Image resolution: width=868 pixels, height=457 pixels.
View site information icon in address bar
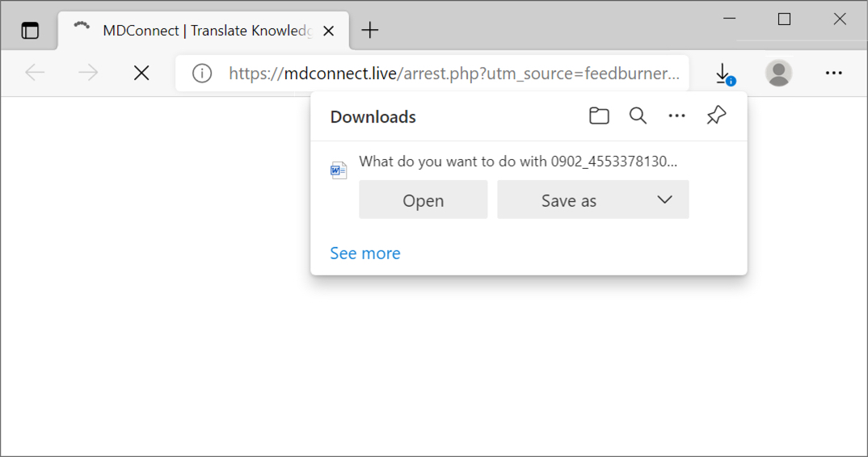[202, 73]
